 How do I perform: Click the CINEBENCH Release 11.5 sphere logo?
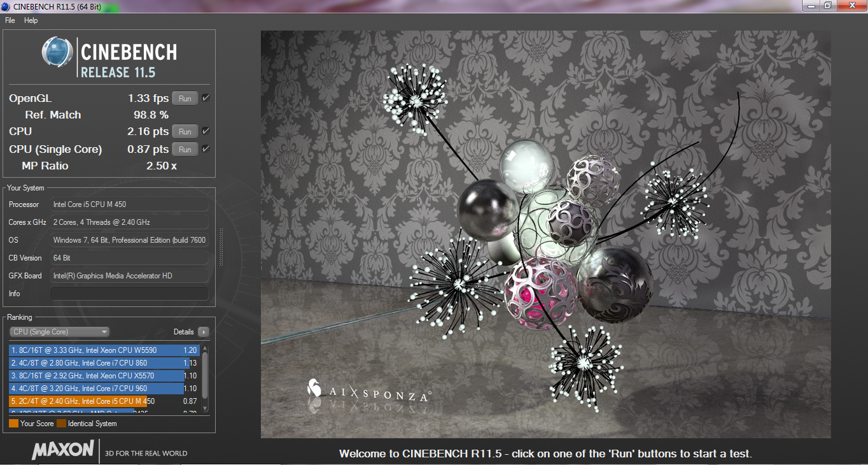click(x=57, y=52)
